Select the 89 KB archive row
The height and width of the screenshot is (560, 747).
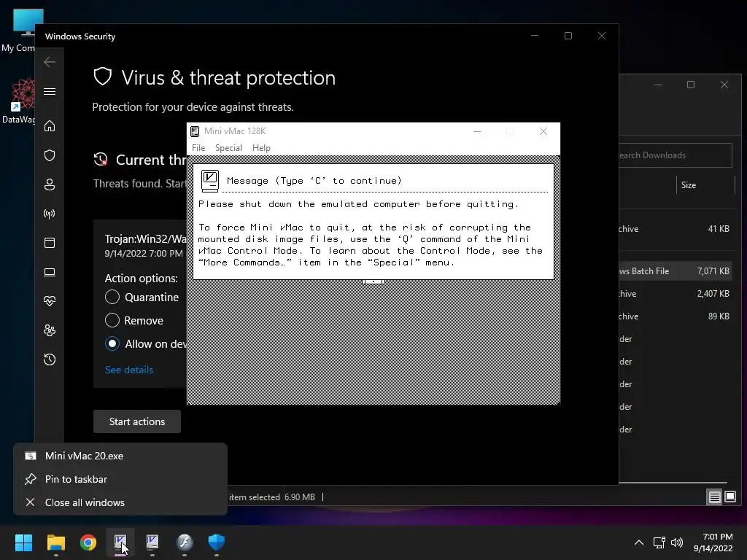pyautogui.click(x=676, y=316)
